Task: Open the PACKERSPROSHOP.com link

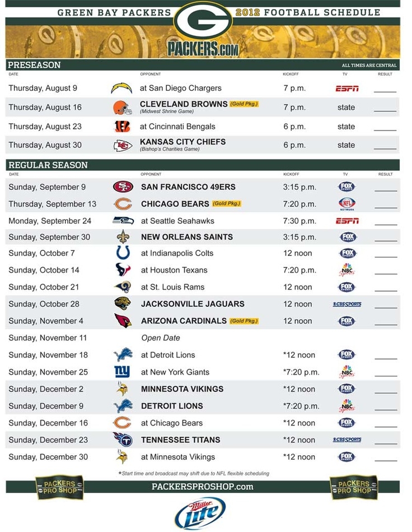Action: click(x=202, y=487)
